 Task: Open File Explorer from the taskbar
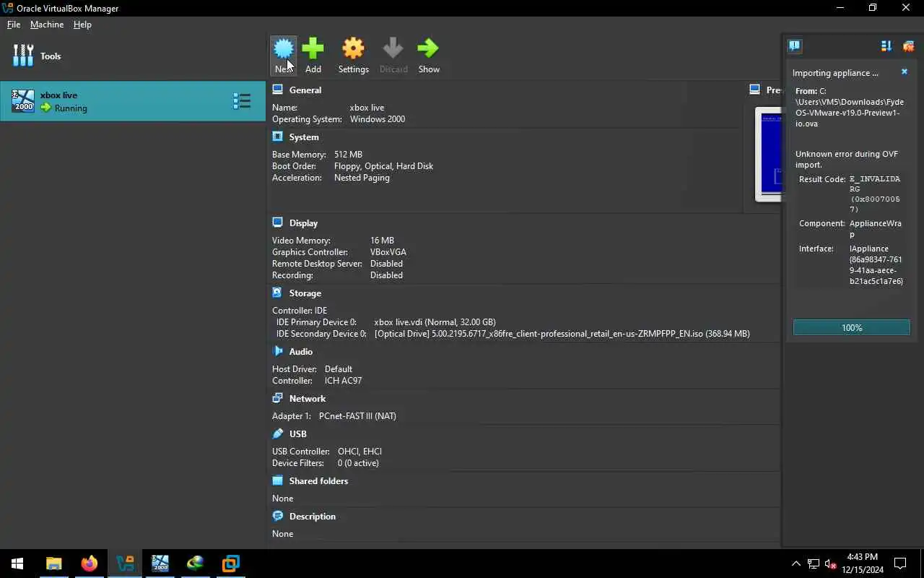53,564
